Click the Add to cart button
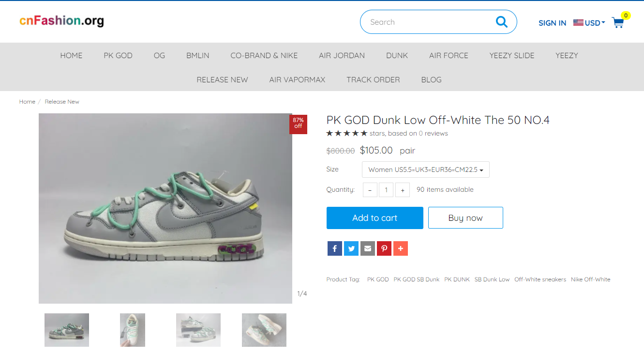Screen dimensions: 644x355 click(x=375, y=218)
